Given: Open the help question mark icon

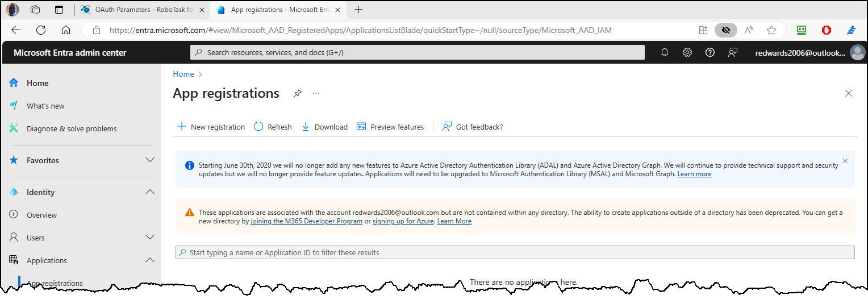Looking at the screenshot, I should (x=710, y=52).
